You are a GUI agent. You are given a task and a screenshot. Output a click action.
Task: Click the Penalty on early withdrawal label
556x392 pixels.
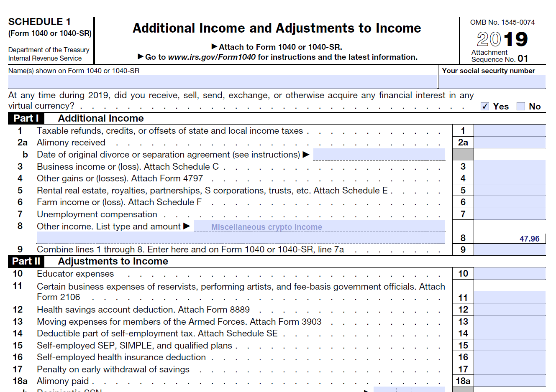pos(113,369)
